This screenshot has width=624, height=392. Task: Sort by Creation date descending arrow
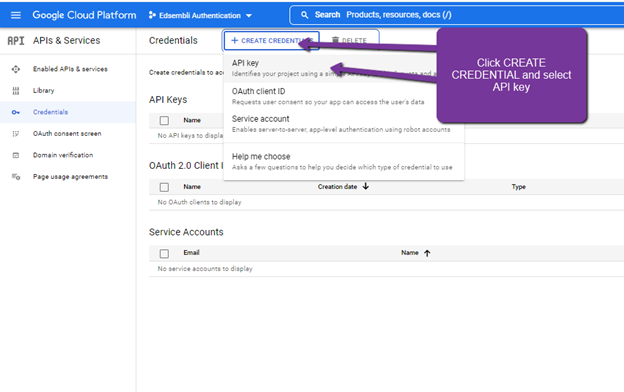pyautogui.click(x=366, y=186)
